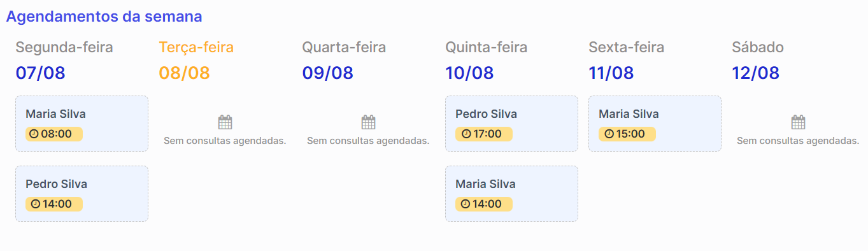
Task: Open Pedro Silva's appointment on Segunda-feira
Action: (82, 194)
